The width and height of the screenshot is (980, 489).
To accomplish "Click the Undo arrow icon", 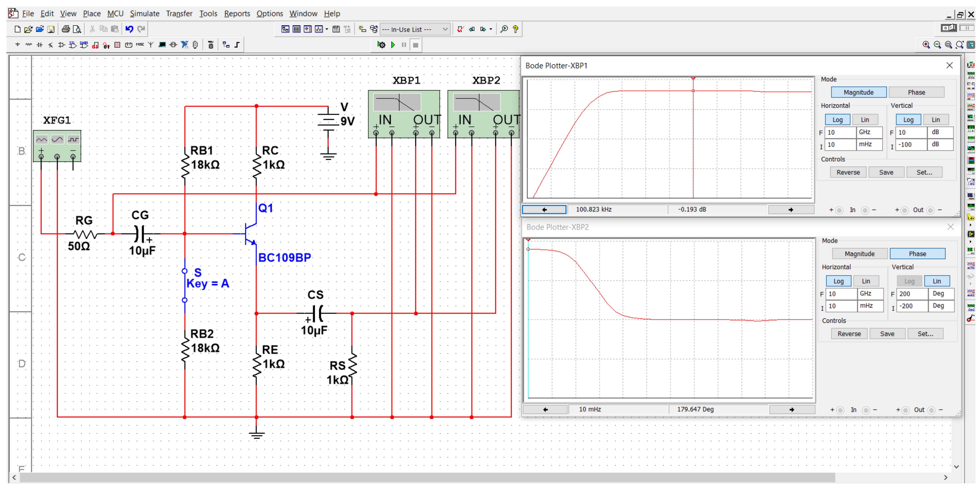I will tap(129, 29).
